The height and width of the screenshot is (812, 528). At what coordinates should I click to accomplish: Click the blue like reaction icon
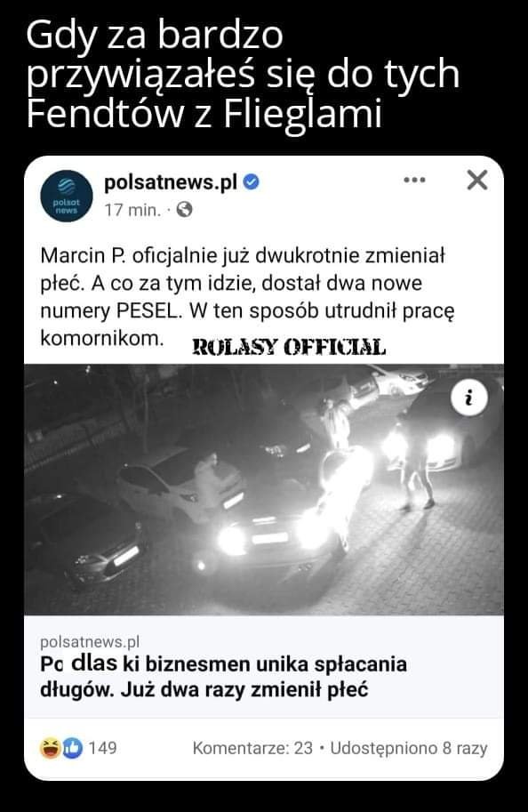[73, 748]
